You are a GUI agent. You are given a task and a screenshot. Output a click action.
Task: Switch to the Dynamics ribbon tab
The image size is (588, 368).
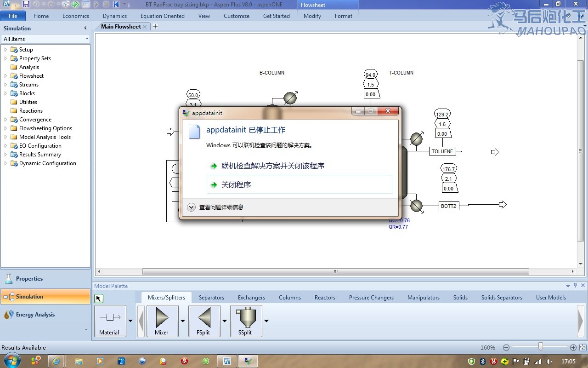[115, 16]
